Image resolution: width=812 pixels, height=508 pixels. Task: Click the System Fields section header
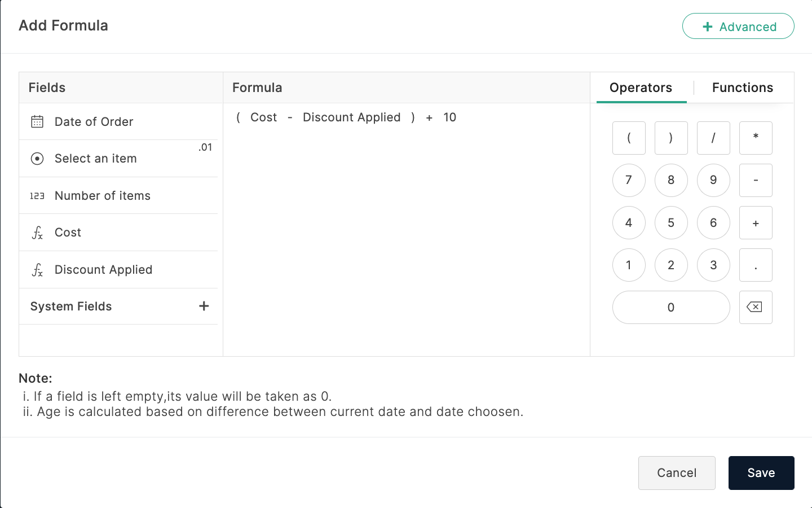pyautogui.click(x=118, y=306)
